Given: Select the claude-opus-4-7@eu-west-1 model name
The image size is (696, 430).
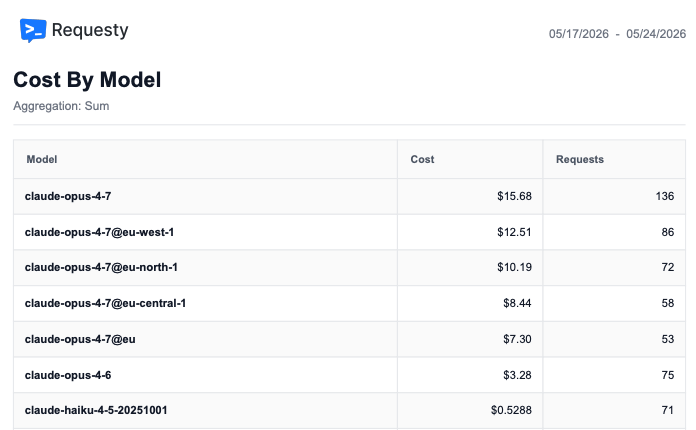Looking at the screenshot, I should 99,232.
